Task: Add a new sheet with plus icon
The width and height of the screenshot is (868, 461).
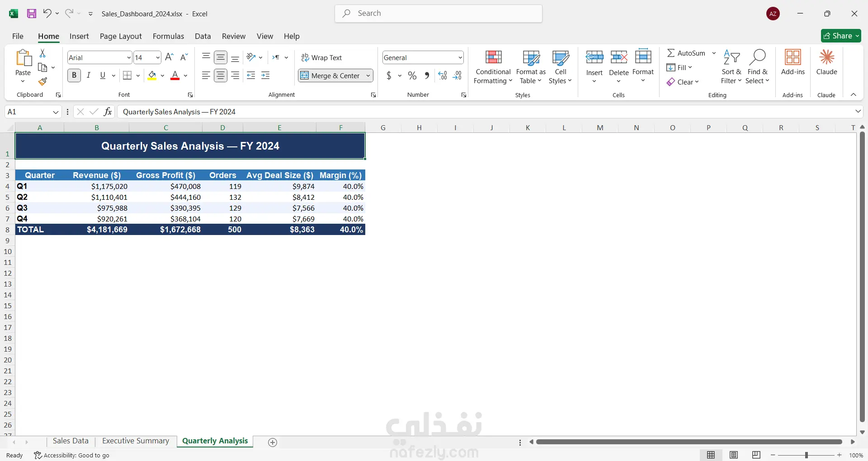Action: [x=273, y=442]
